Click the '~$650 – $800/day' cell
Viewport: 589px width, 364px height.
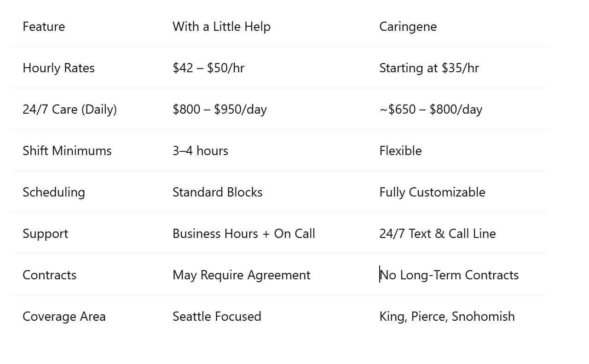(431, 110)
